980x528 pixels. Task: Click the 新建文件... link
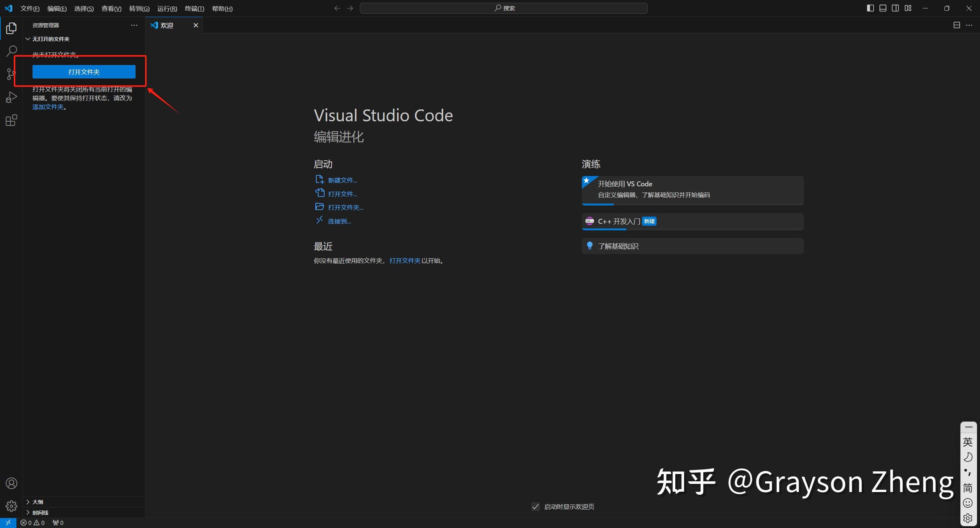pos(343,180)
